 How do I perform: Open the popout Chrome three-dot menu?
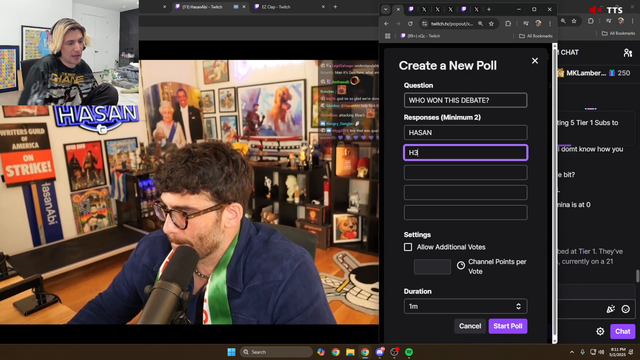coord(550,24)
